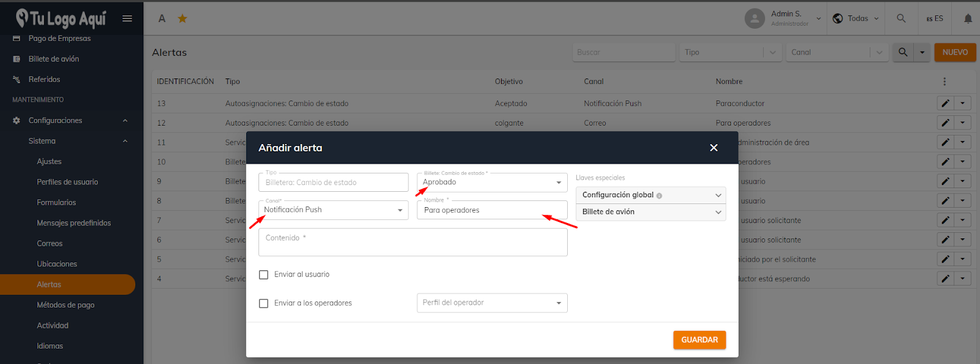This screenshot has height=364, width=980.
Task: Click the Nombre field Para operadores
Action: pyautogui.click(x=492, y=210)
